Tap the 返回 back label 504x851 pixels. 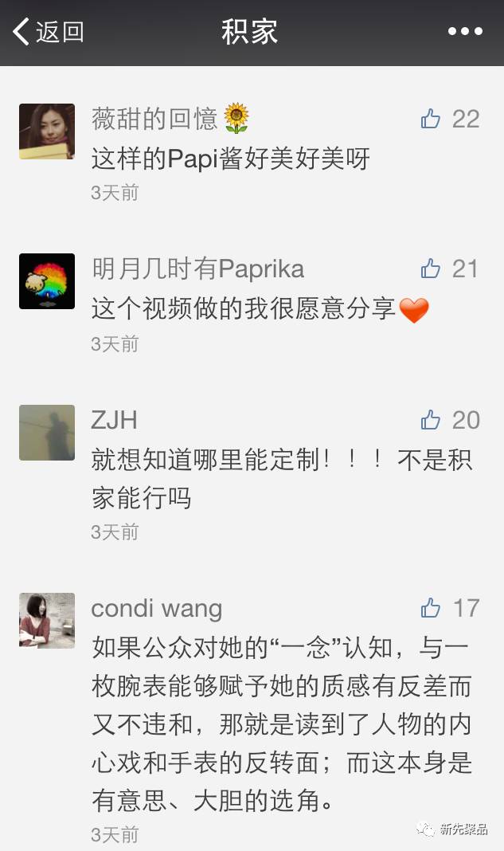(60, 32)
